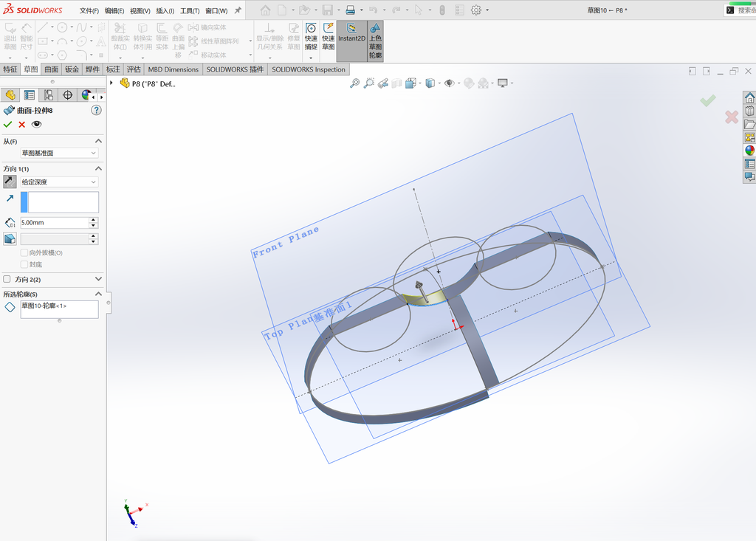
Task: Toggle the 向外拔模(O) checkbox
Action: pos(24,252)
